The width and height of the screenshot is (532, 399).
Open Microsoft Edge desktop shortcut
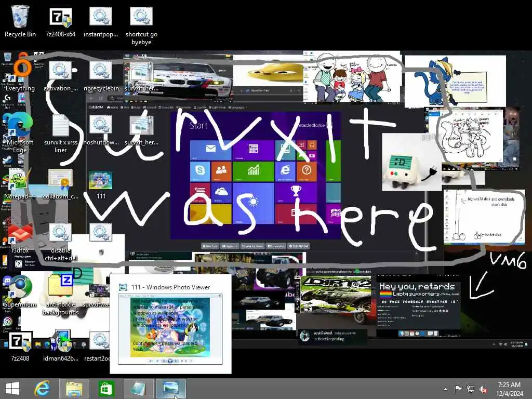click(x=20, y=132)
